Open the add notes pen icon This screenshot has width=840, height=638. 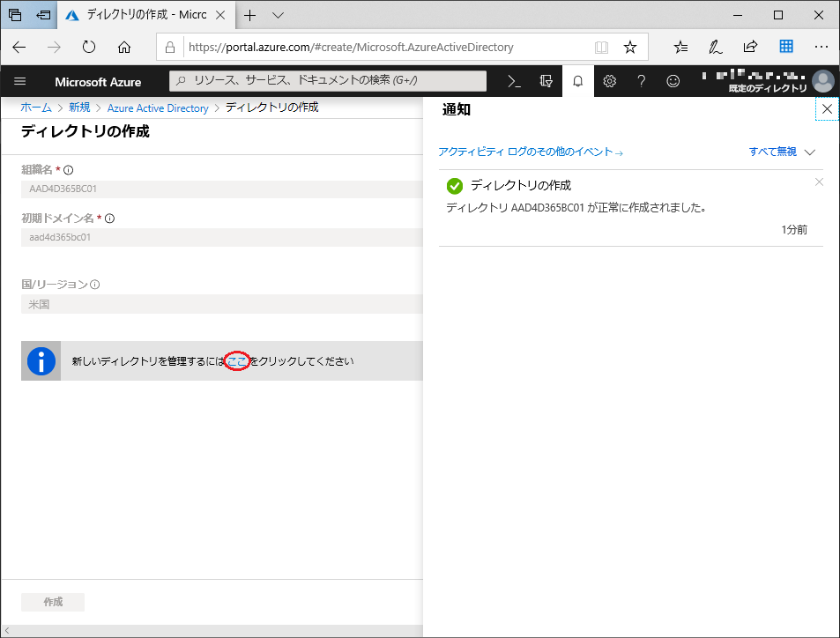tap(715, 47)
